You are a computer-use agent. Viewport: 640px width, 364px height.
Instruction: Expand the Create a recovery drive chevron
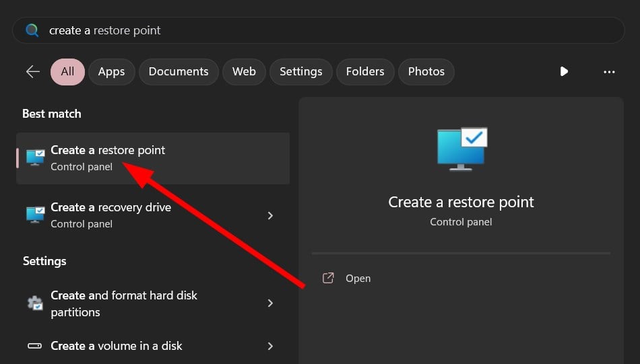(x=270, y=215)
